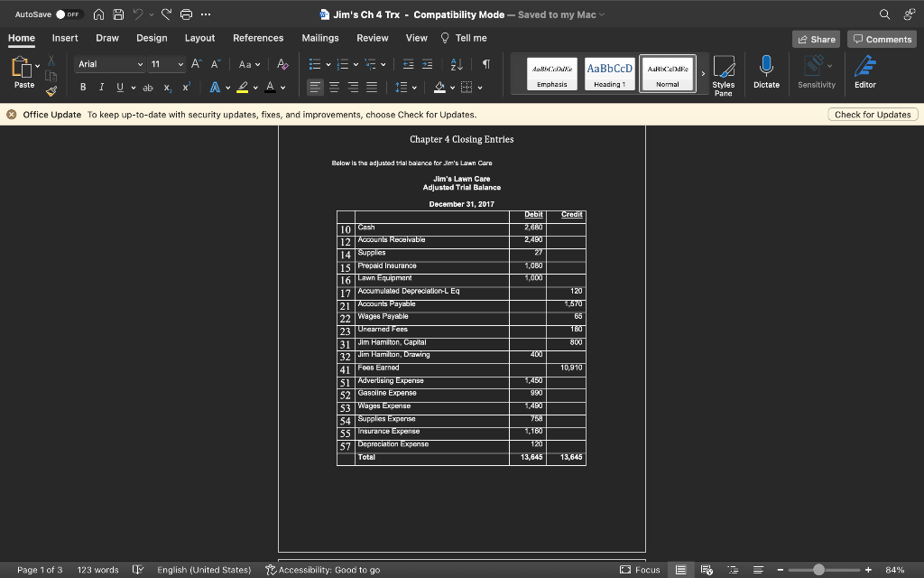The height and width of the screenshot is (578, 924).
Task: Toggle bold formatting
Action: coord(83,88)
